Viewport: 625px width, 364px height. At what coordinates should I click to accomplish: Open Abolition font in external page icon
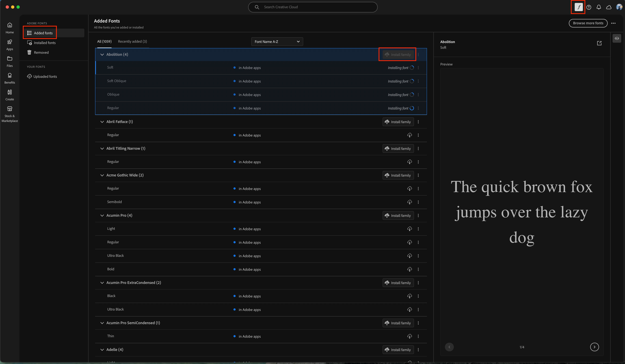coord(599,43)
